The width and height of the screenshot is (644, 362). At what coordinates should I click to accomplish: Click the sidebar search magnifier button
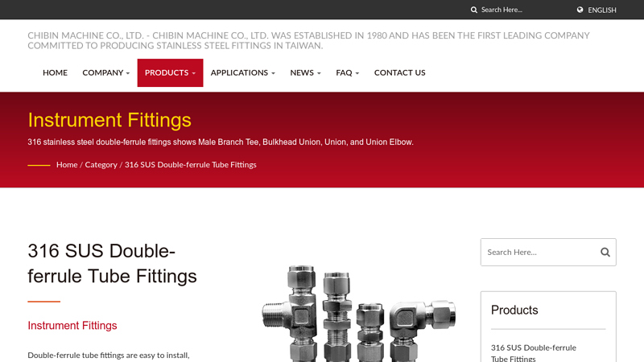tap(605, 252)
